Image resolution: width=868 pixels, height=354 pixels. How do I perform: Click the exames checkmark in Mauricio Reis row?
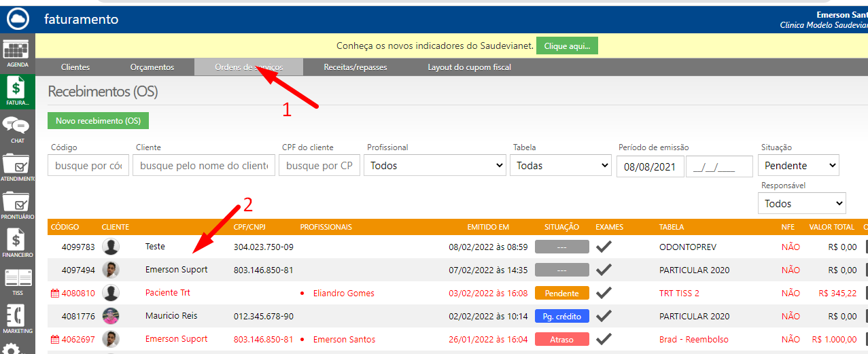(x=604, y=316)
